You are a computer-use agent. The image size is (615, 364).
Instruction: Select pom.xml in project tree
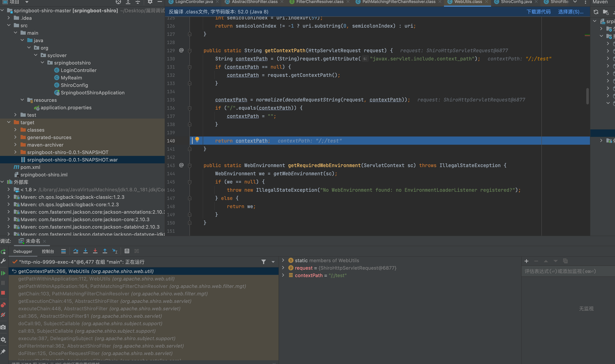(30, 167)
